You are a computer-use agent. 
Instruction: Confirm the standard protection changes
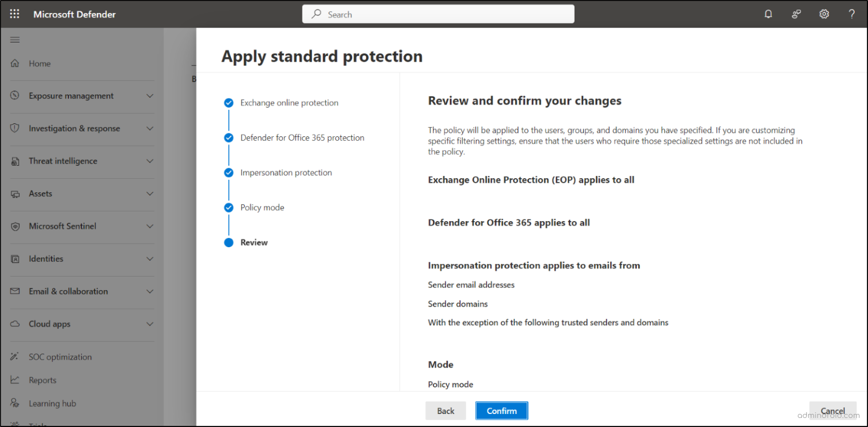click(501, 411)
